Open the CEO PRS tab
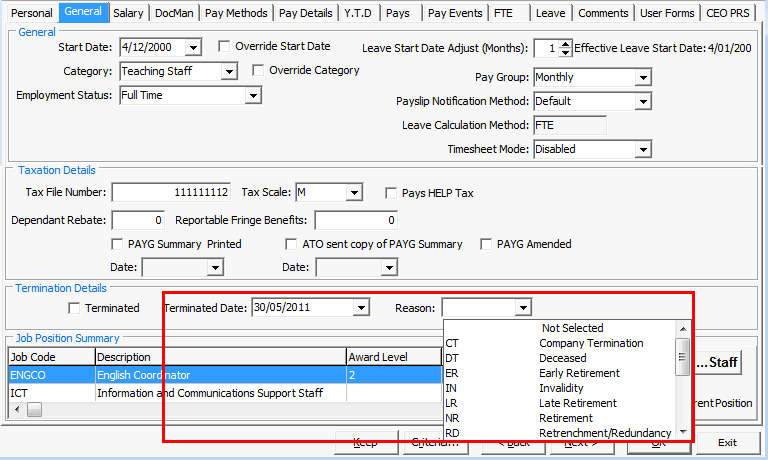The width and height of the screenshot is (768, 460). (728, 13)
